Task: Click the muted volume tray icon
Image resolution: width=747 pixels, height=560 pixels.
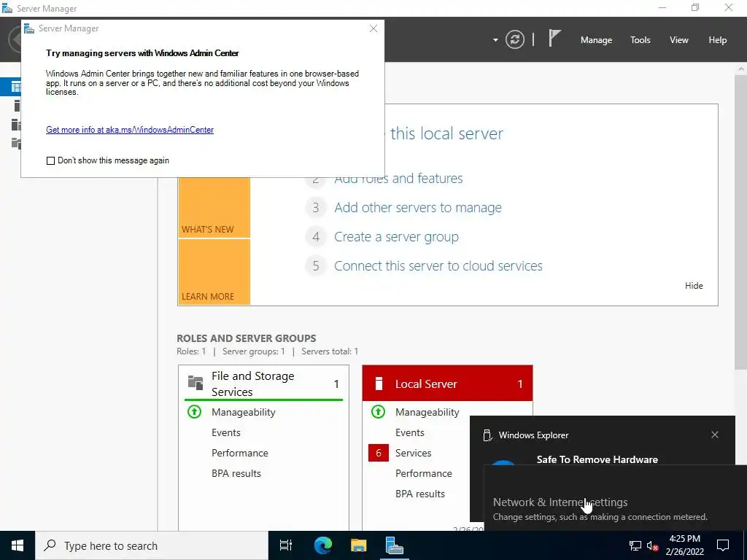Action: 653,545
